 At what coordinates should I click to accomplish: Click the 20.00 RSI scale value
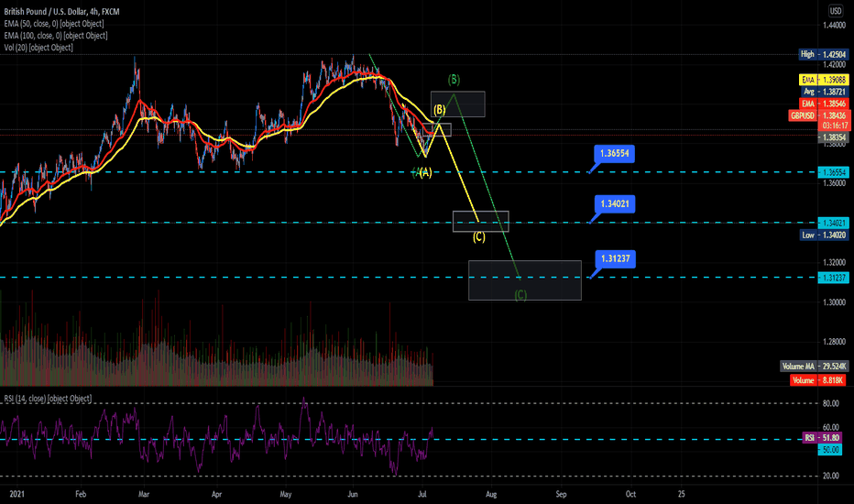pos(830,476)
